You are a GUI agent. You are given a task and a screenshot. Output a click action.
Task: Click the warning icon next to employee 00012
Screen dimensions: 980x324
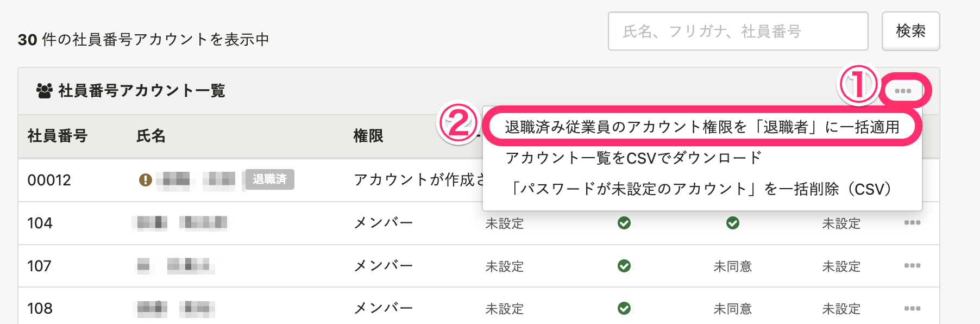click(145, 179)
